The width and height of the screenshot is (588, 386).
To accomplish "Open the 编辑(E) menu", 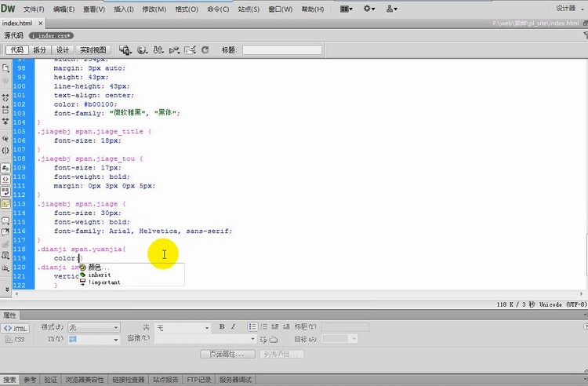I will click(64, 9).
